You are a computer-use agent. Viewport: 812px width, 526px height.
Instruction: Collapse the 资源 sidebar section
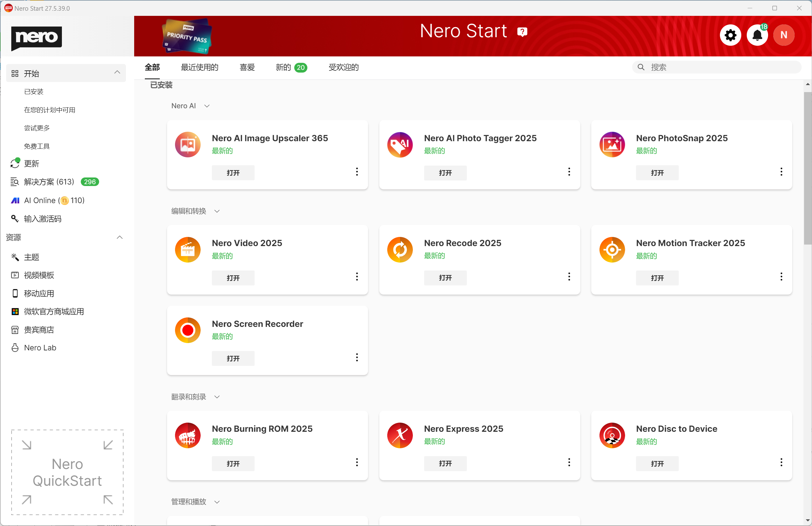120,238
